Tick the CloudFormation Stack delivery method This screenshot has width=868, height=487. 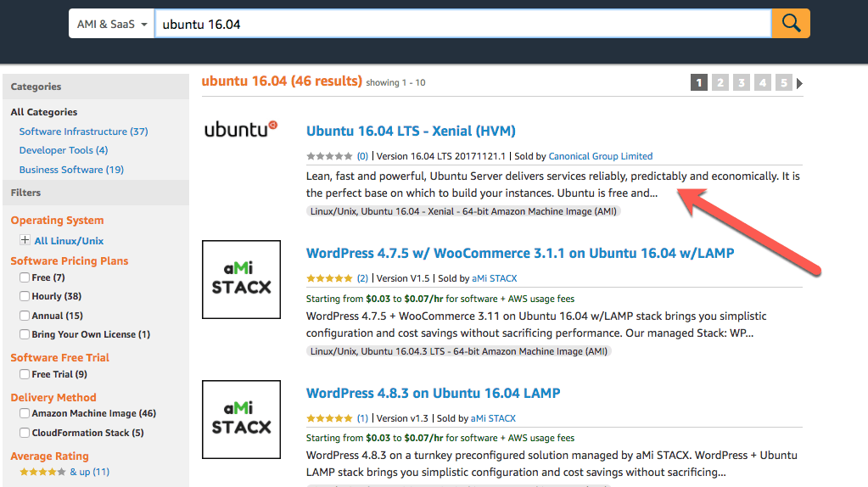point(25,433)
